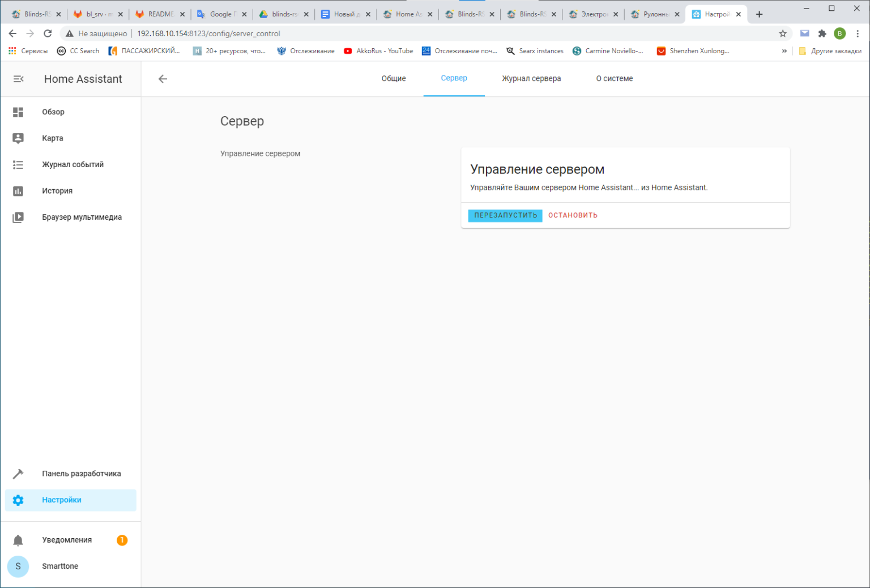This screenshot has width=870, height=588.
Task: Close the README browser tab
Action: click(182, 14)
